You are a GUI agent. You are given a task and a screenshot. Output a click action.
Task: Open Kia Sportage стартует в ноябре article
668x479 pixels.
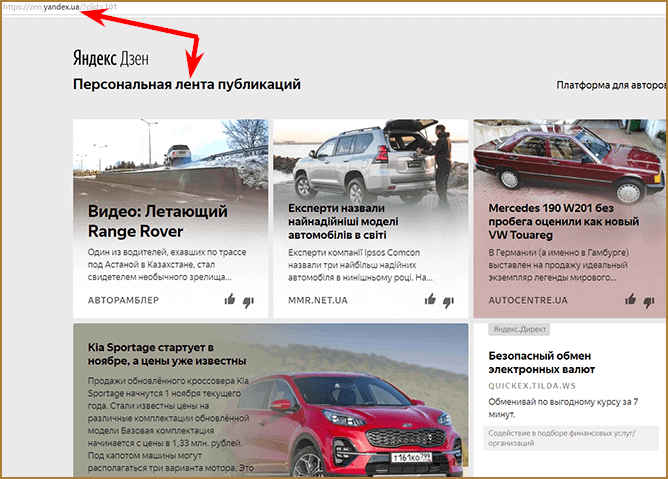(x=167, y=354)
